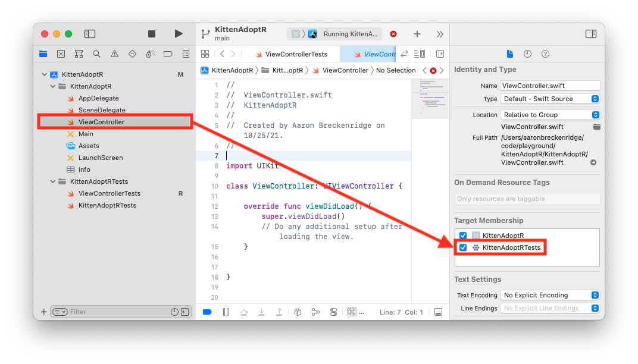Viewport: 638px width, 364px height.
Task: Toggle the navigator sidebar
Action: pyautogui.click(x=89, y=34)
